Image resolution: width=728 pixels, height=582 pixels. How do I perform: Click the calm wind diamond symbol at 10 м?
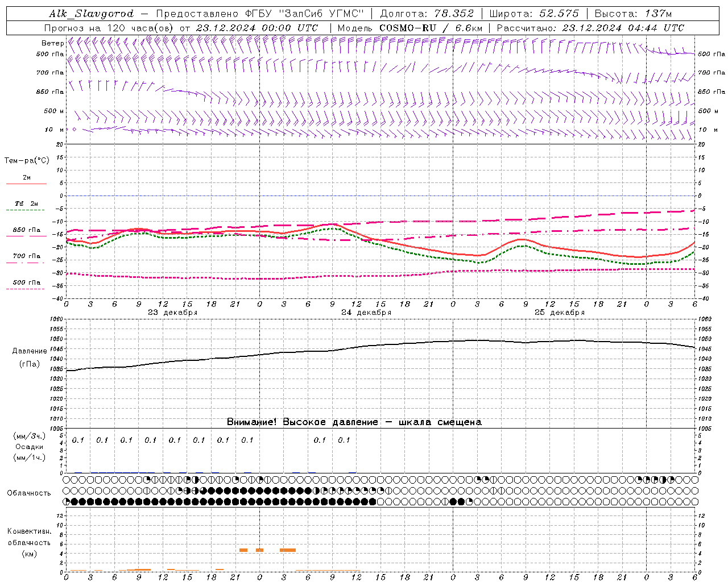pos(74,130)
